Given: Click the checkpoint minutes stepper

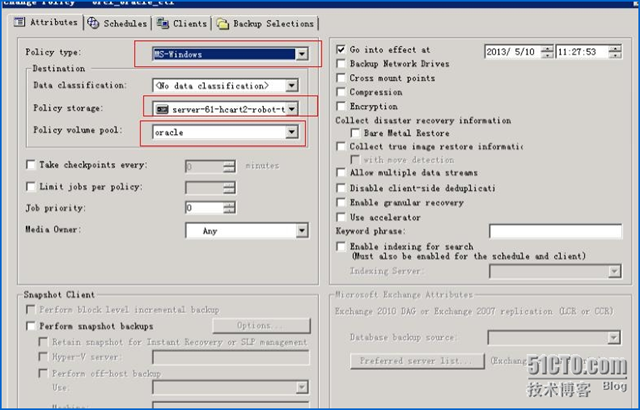Looking at the screenshot, I should [229, 166].
